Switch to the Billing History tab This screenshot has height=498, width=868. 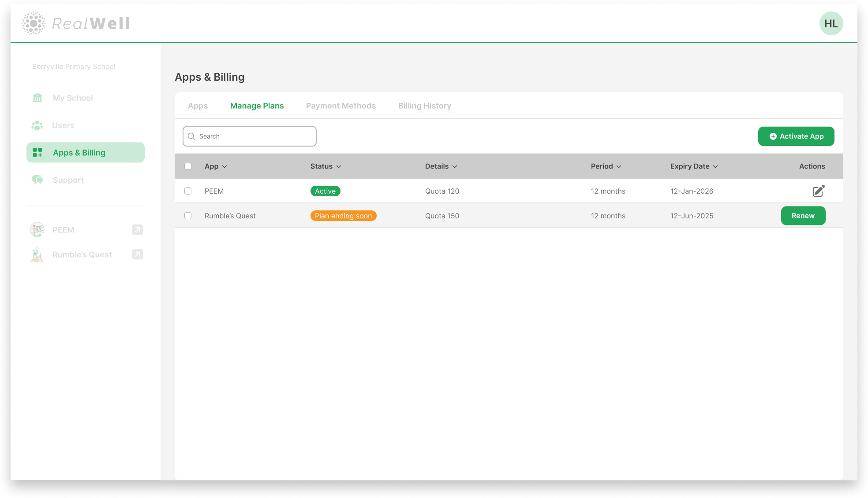[424, 105]
